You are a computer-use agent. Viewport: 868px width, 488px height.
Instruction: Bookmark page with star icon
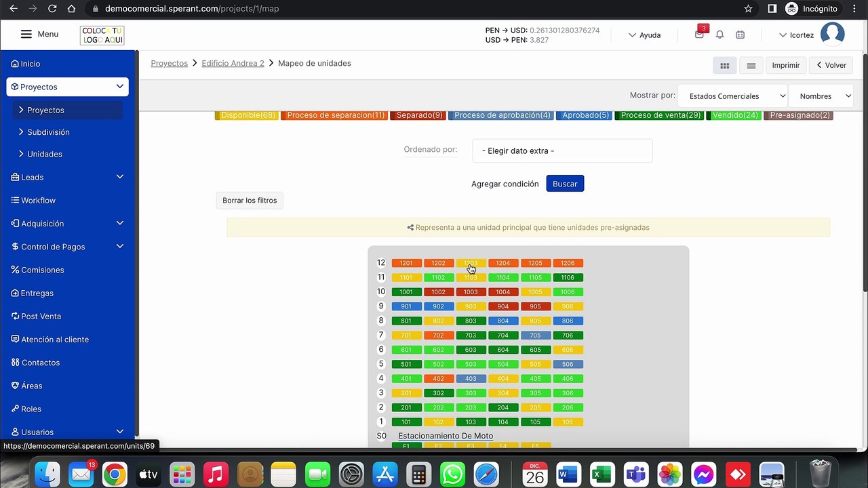click(748, 9)
